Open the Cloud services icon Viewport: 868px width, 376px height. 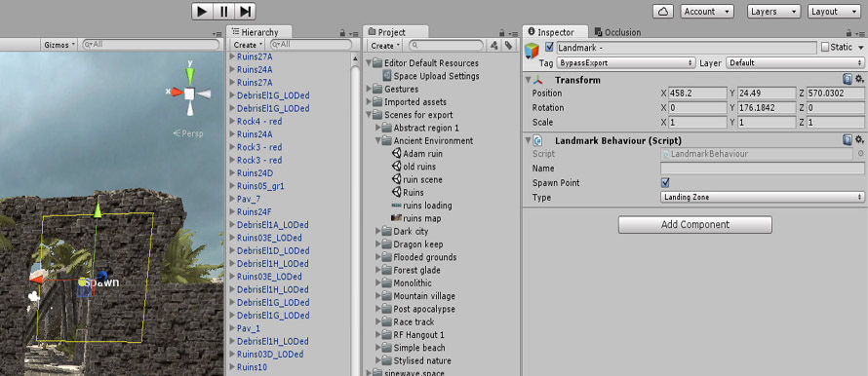coord(662,11)
